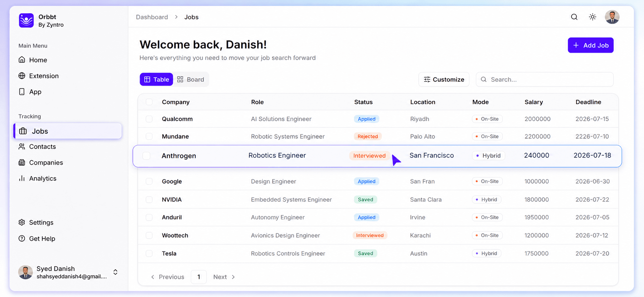
Task: Follow the Dashboard breadcrumb link
Action: (152, 17)
